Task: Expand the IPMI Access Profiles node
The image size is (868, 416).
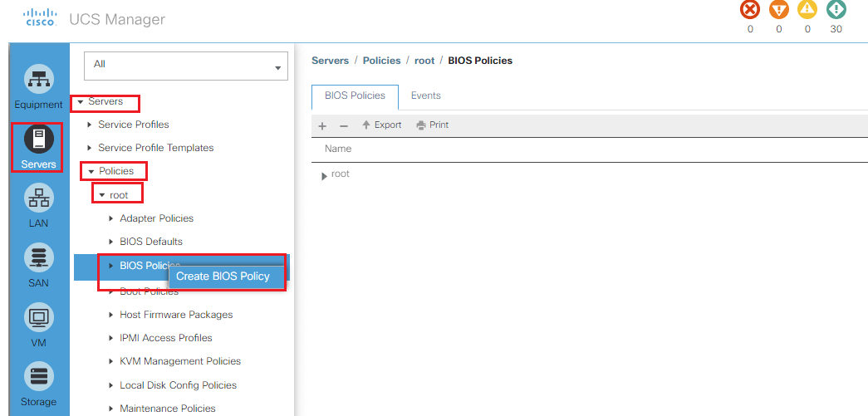Action: (111, 338)
